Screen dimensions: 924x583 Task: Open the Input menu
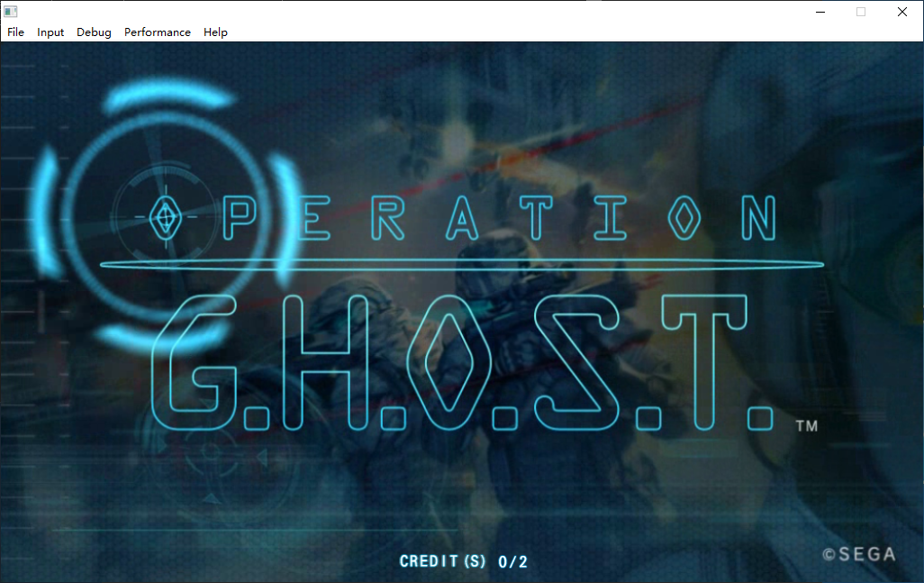point(50,32)
